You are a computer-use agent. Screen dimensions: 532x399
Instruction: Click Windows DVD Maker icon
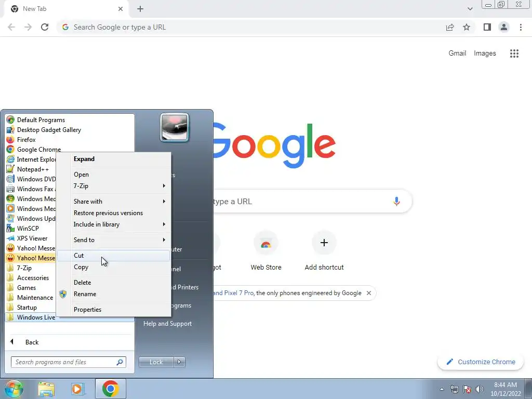tap(10, 179)
